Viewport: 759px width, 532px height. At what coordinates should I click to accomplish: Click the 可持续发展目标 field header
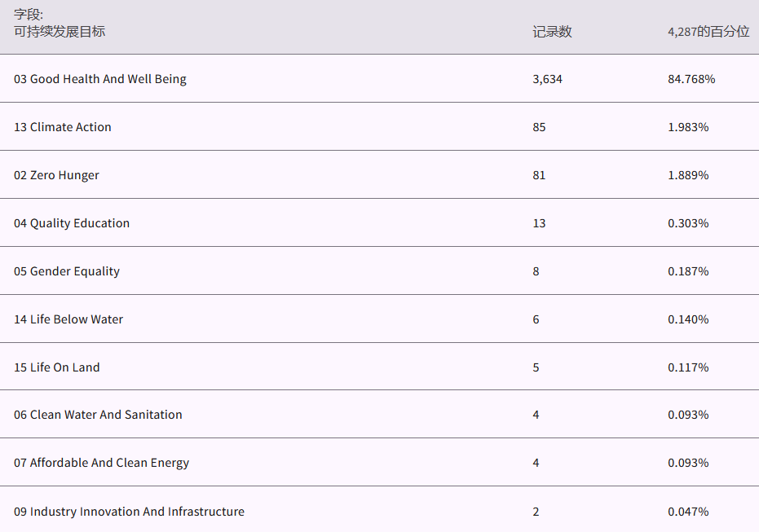pos(60,32)
